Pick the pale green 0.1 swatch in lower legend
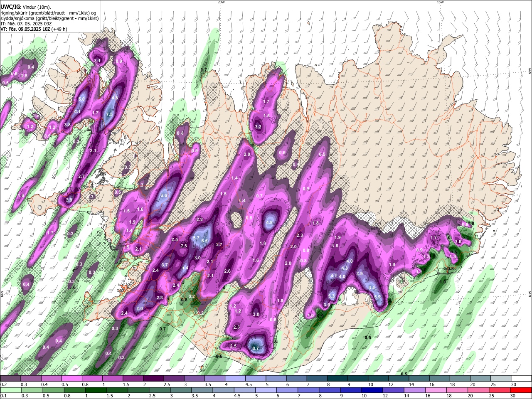This screenshot has height=399, width=532. (10, 390)
